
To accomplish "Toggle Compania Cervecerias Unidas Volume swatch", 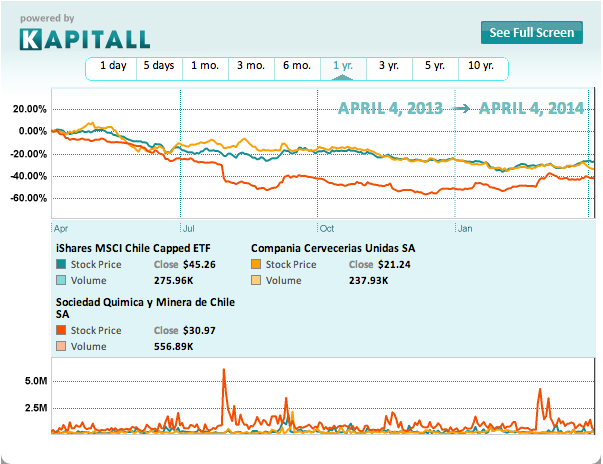I will click(x=256, y=280).
